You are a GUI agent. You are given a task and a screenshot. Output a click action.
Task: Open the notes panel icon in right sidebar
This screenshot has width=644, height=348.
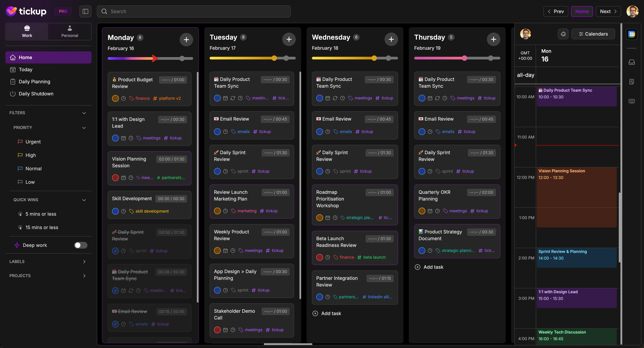tap(632, 81)
